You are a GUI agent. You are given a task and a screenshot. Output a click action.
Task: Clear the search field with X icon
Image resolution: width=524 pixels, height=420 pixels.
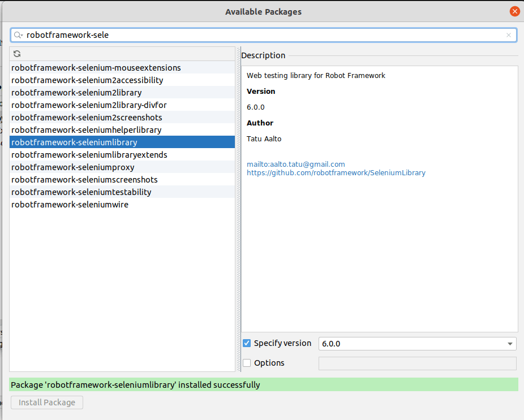[x=509, y=35]
